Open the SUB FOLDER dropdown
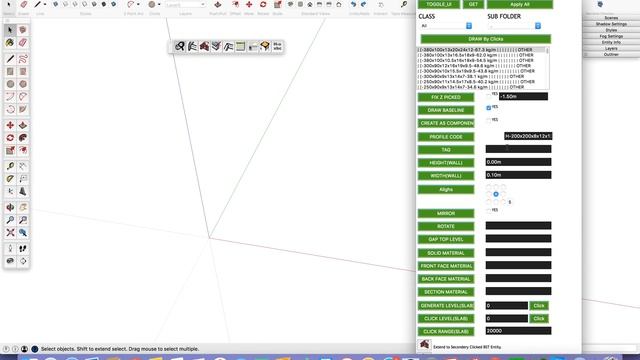The height and width of the screenshot is (360, 640). click(x=514, y=26)
